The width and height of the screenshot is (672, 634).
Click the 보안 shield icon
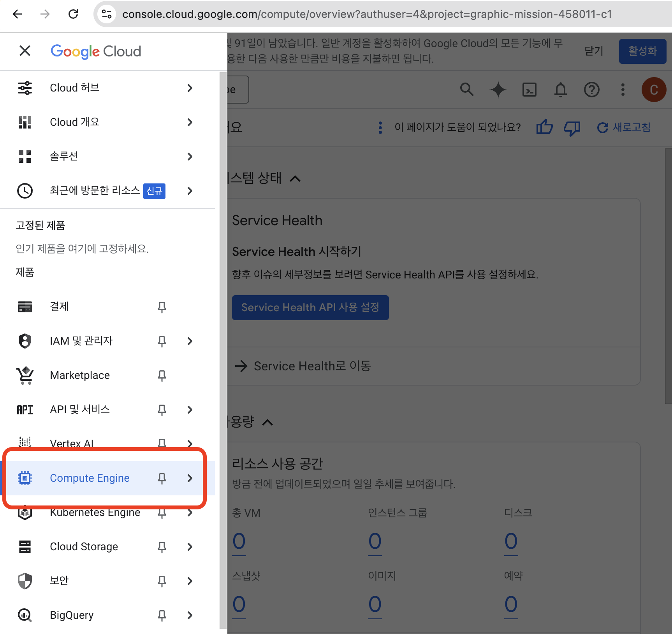[25, 581]
